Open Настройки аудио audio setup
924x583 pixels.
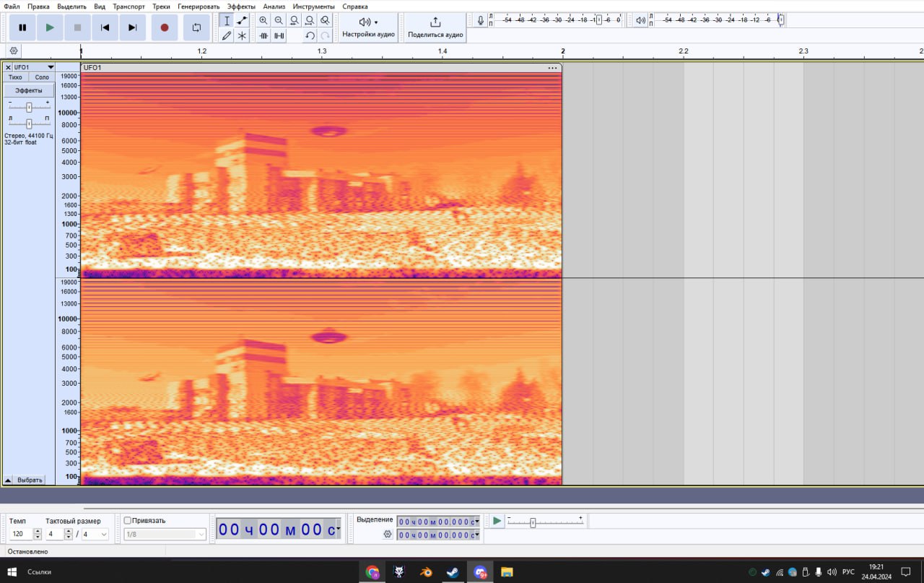coord(368,27)
